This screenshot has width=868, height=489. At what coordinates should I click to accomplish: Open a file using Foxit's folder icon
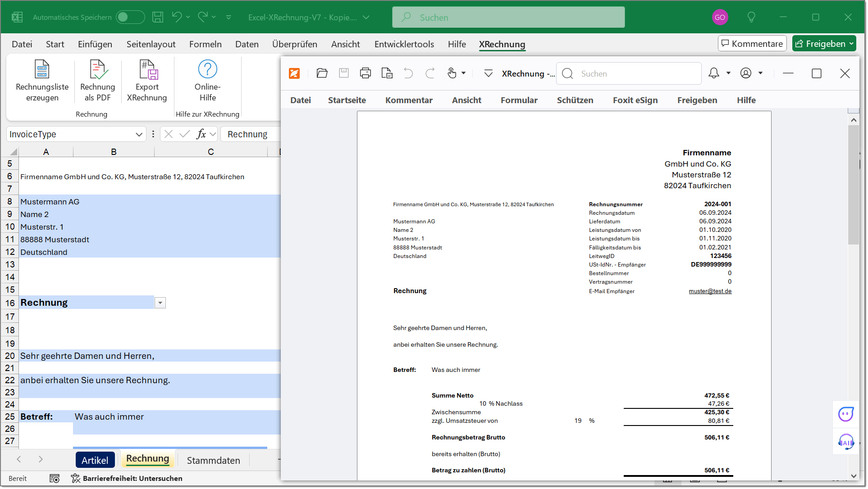click(x=322, y=73)
